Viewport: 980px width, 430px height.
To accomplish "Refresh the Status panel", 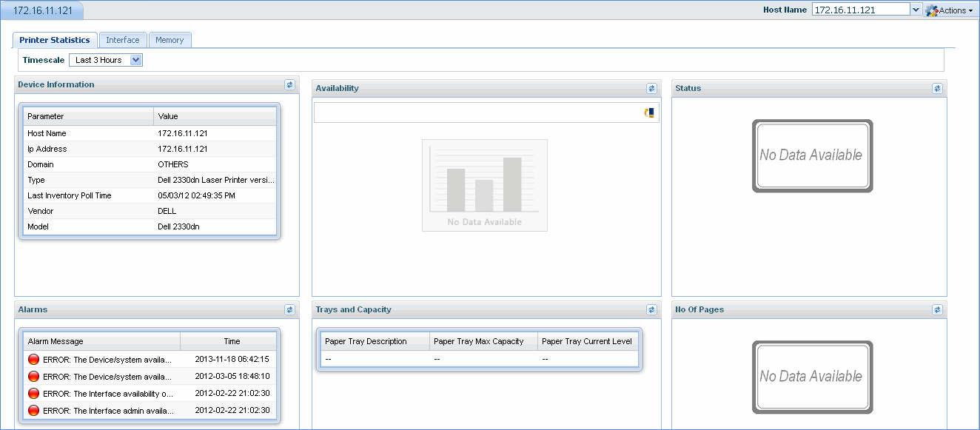I will 937,89.
